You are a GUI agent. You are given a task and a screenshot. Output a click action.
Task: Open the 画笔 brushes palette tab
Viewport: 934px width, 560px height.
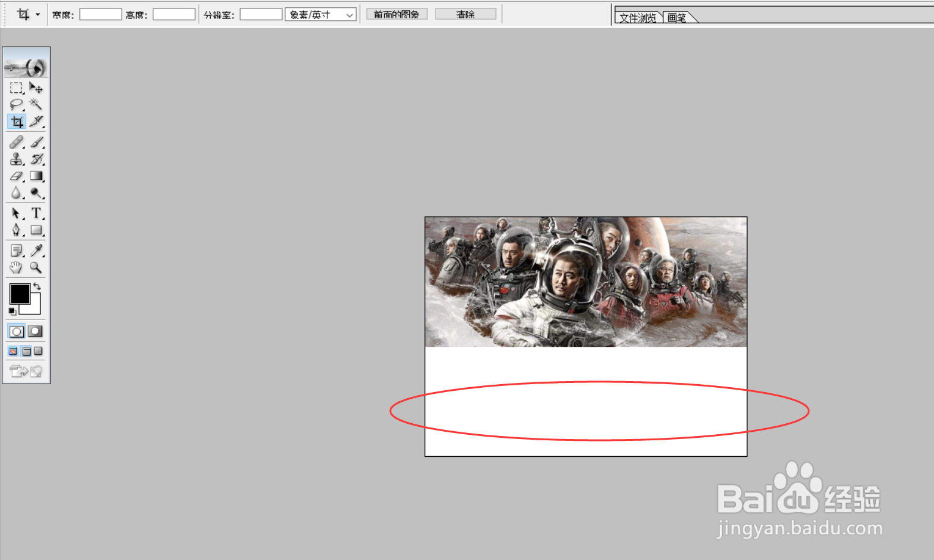[677, 18]
